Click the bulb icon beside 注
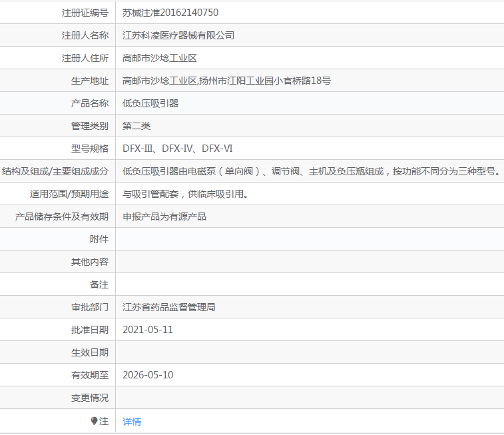 95,421
